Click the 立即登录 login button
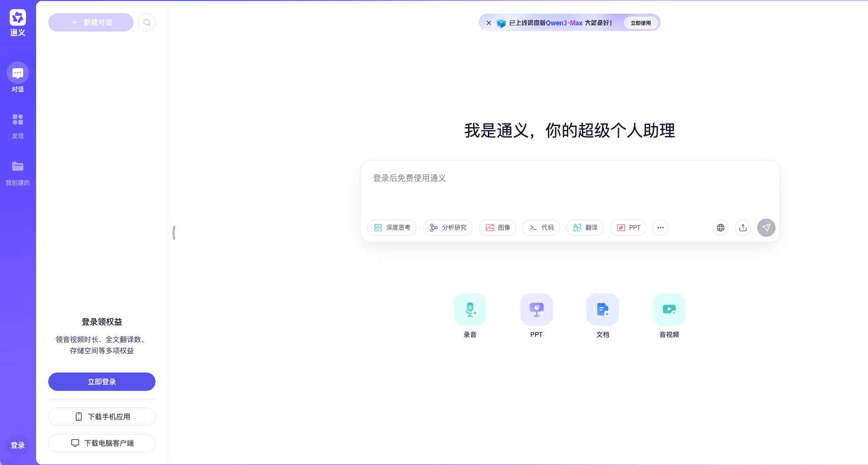 click(x=102, y=382)
